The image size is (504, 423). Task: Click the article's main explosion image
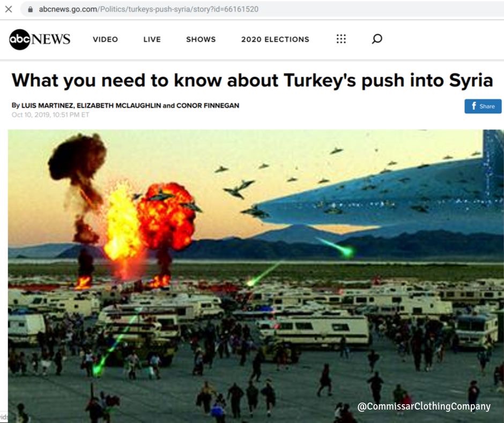(x=256, y=276)
